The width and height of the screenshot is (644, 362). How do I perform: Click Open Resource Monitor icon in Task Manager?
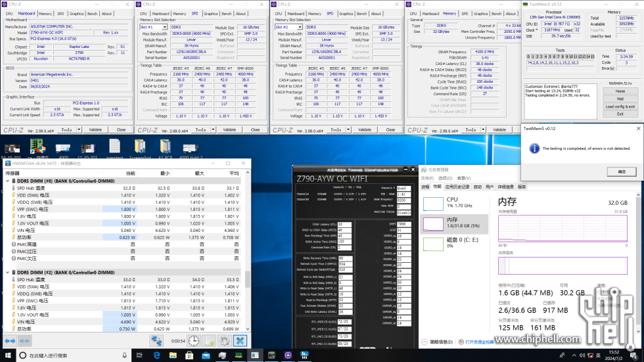(461, 342)
